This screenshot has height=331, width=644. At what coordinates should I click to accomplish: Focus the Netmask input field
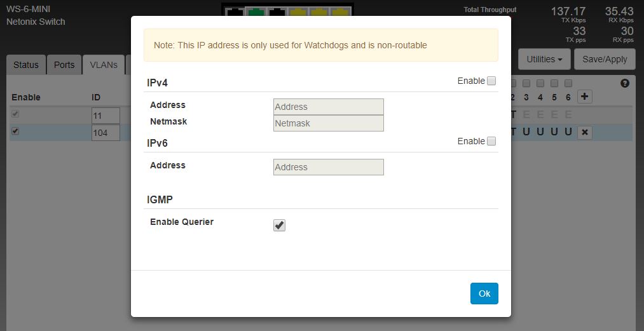tap(328, 123)
